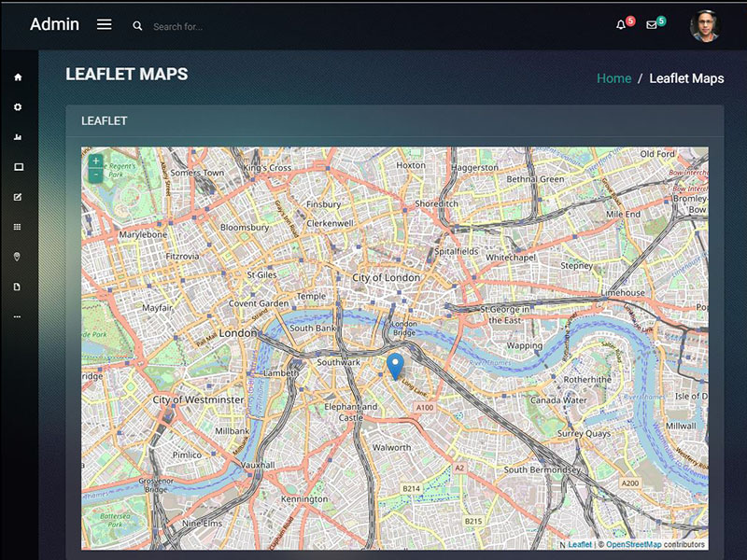Click the Clerkenwell label on map
Image resolution: width=747 pixels, height=560 pixels.
tap(331, 223)
